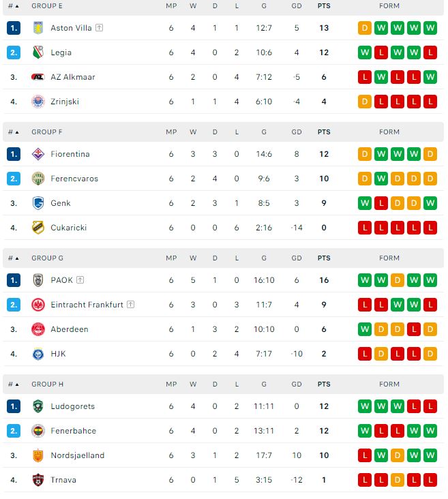
Task: Click Cukaricki's first loss form badge
Action: point(365,228)
